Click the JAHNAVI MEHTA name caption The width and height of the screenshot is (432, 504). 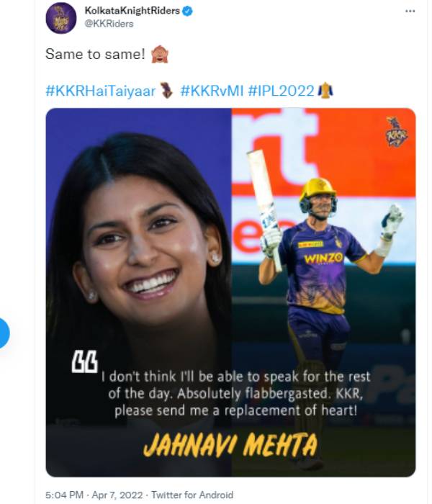(x=230, y=446)
